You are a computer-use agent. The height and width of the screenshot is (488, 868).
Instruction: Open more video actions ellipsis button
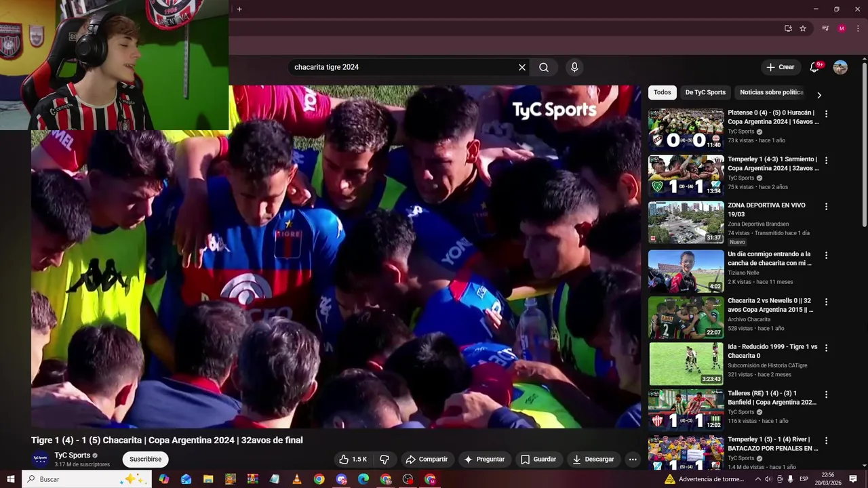[x=633, y=459]
